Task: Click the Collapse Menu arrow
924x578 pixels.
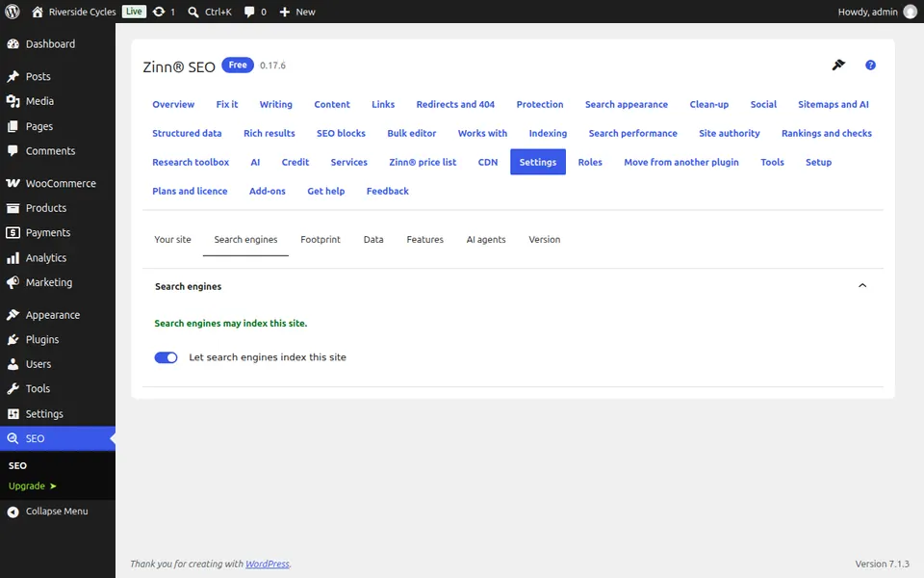Action: coord(13,512)
